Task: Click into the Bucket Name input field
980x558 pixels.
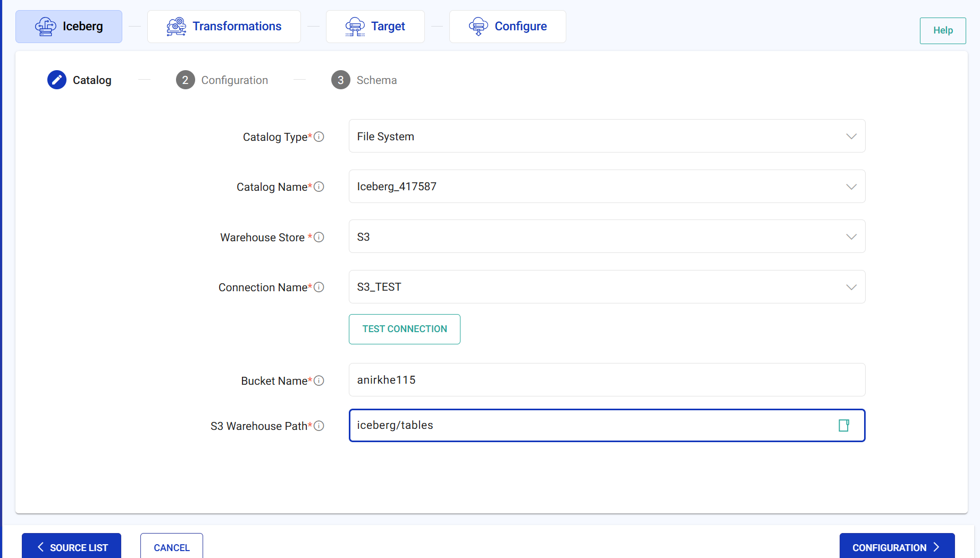Action: tap(606, 380)
